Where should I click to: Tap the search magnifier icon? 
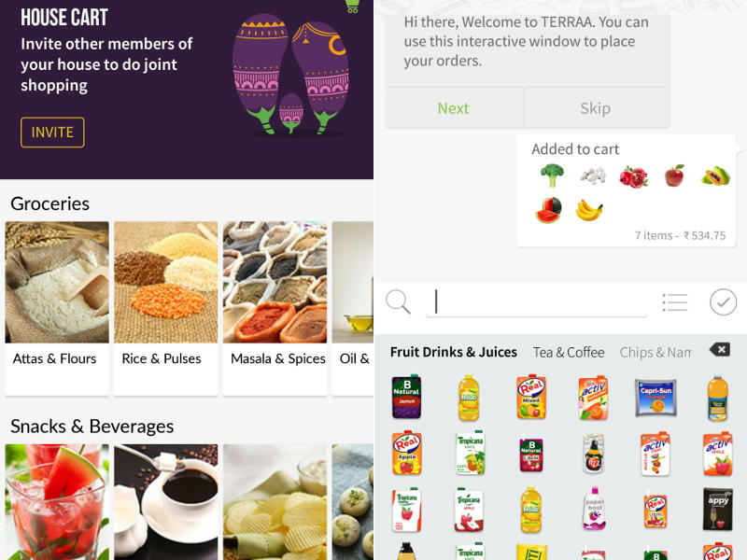coord(398,301)
